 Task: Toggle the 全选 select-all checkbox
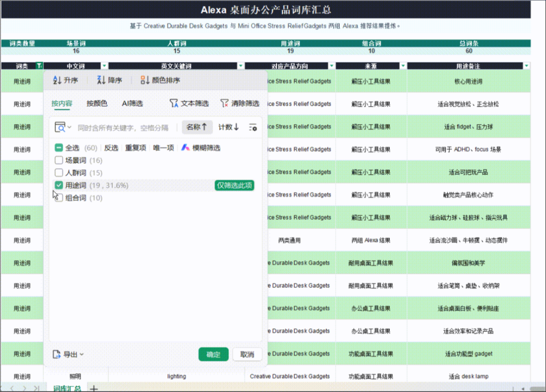[x=59, y=148]
